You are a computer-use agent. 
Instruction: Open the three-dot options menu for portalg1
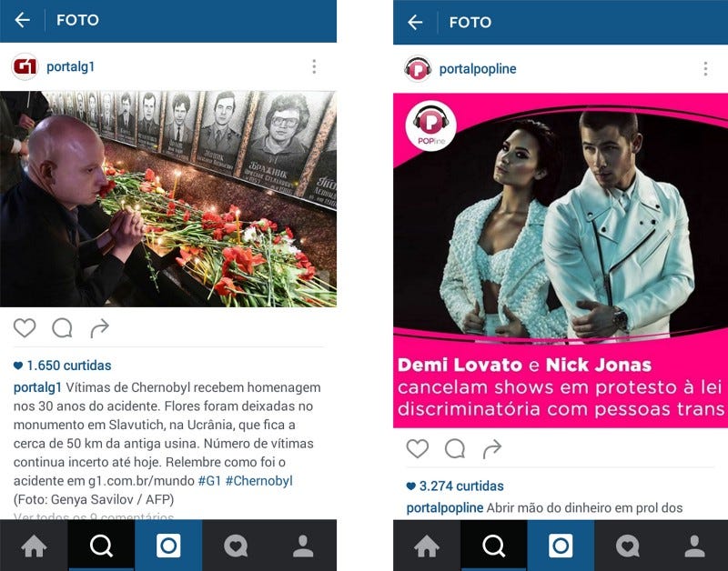coord(314,66)
